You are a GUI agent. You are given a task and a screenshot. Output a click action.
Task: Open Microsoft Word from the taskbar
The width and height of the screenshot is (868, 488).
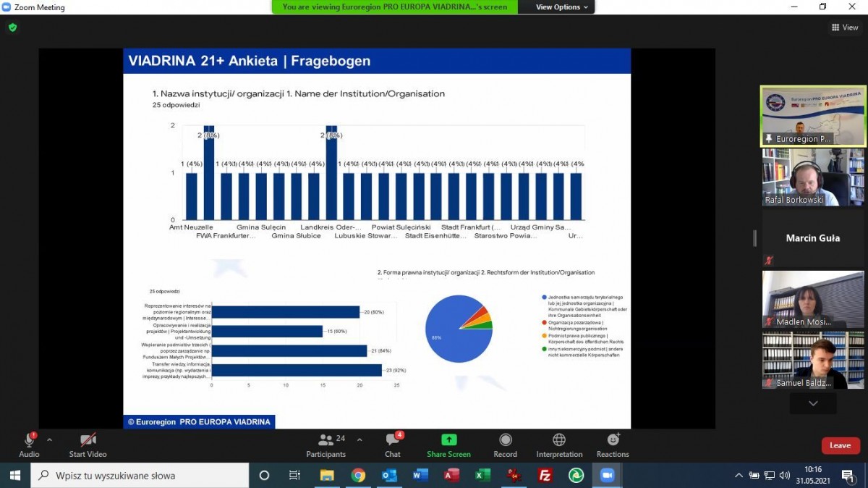click(x=420, y=476)
